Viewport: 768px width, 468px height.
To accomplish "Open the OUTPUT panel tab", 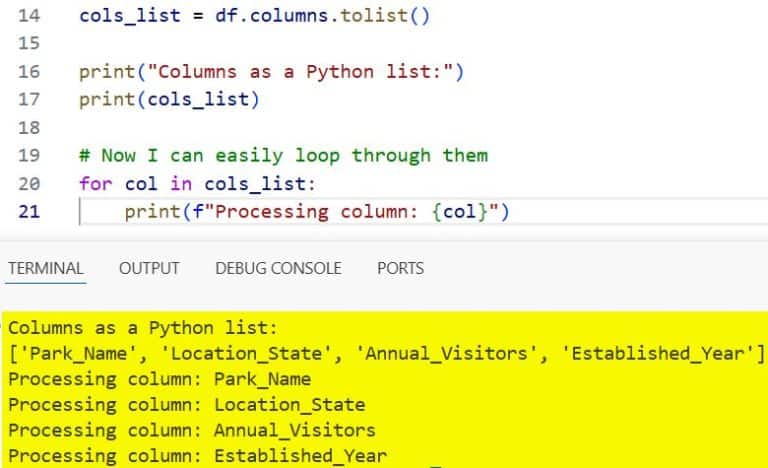I will [x=149, y=268].
